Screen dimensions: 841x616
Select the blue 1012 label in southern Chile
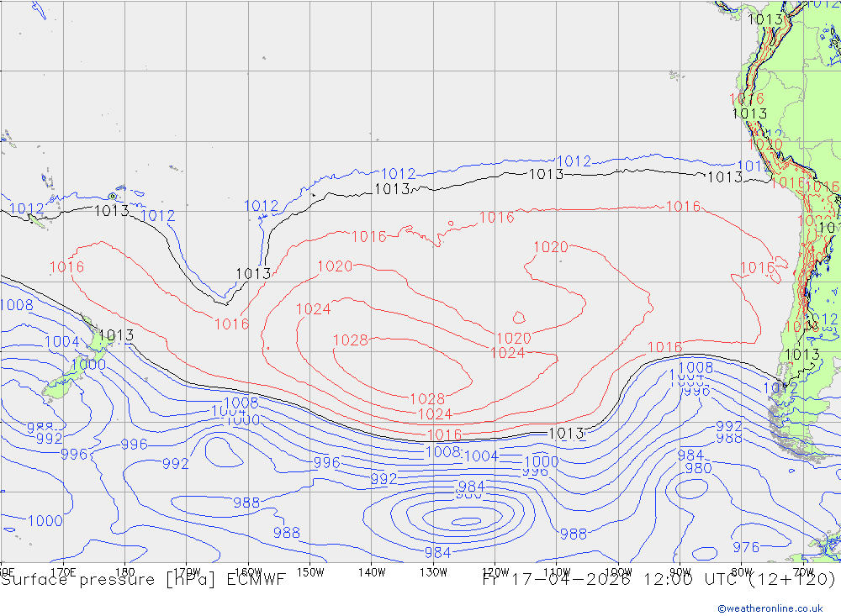click(x=780, y=388)
